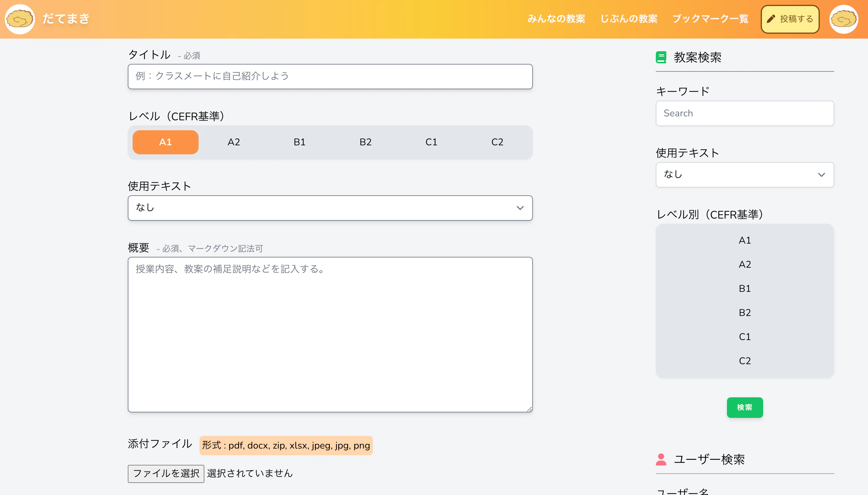Open the sidebar 使用テキスト dropdown
Screen dimensions: 868x495
(x=745, y=175)
